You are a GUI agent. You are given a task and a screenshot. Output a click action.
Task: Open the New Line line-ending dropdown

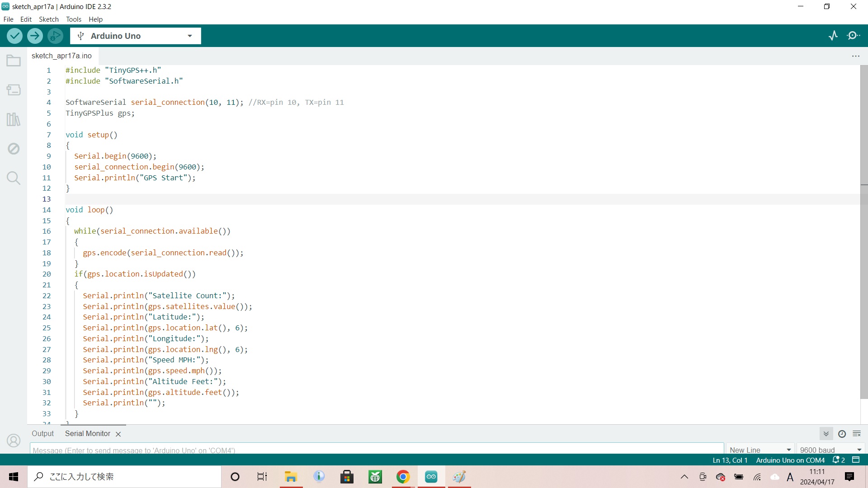760,450
